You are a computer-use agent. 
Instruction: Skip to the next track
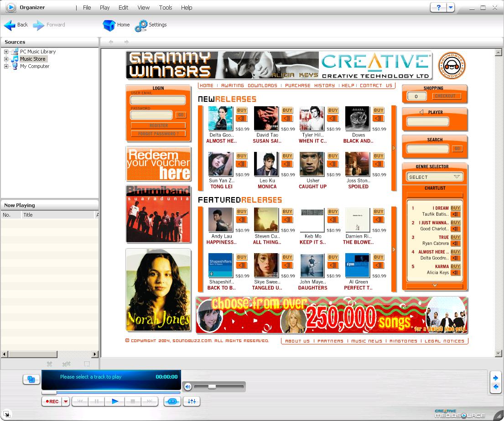point(150,401)
